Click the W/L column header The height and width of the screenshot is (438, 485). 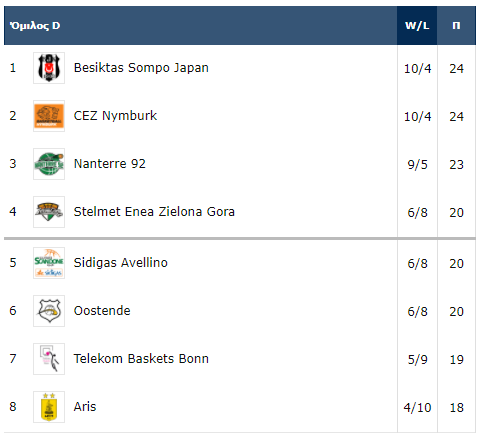417,26
